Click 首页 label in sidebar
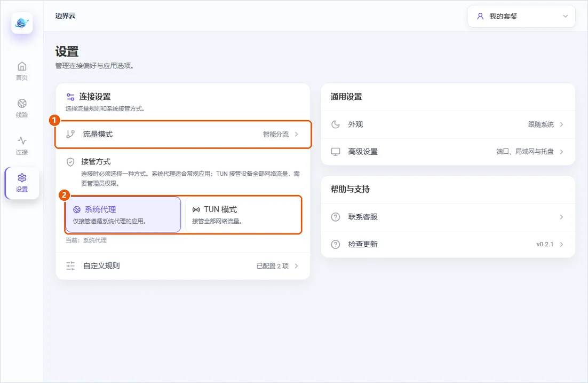Image resolution: width=588 pixels, height=383 pixels. (22, 78)
